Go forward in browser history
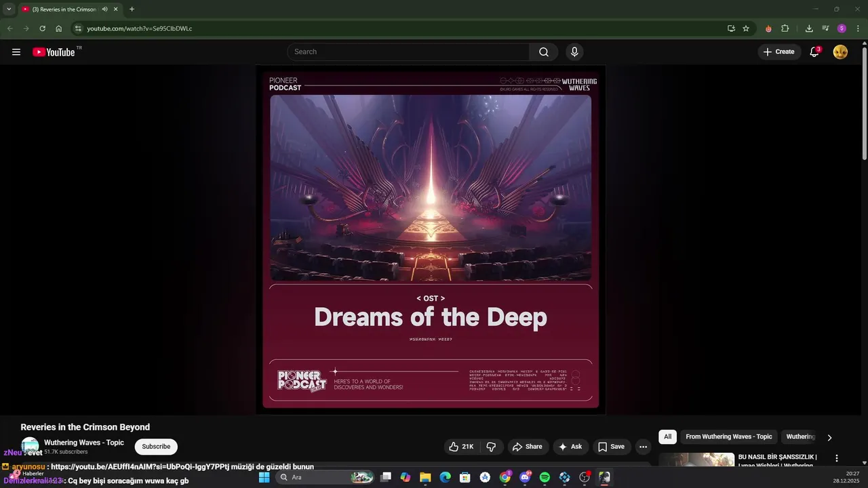This screenshot has height=488, width=868. [26, 28]
